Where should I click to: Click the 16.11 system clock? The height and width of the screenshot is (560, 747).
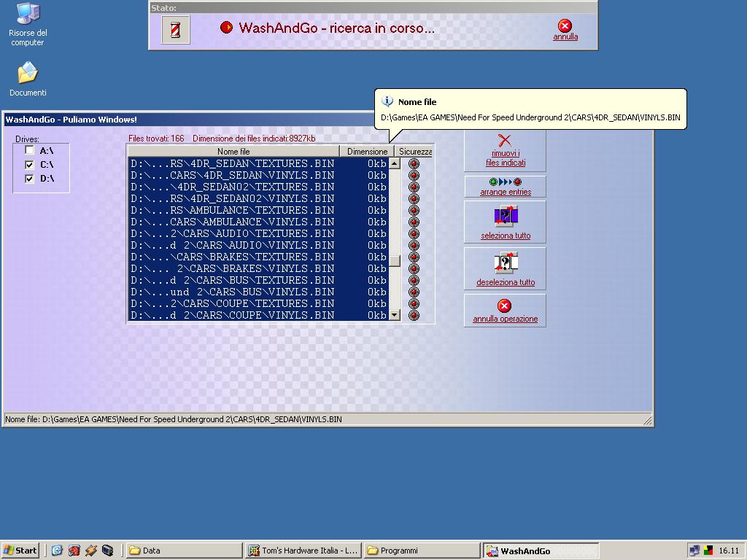729,551
